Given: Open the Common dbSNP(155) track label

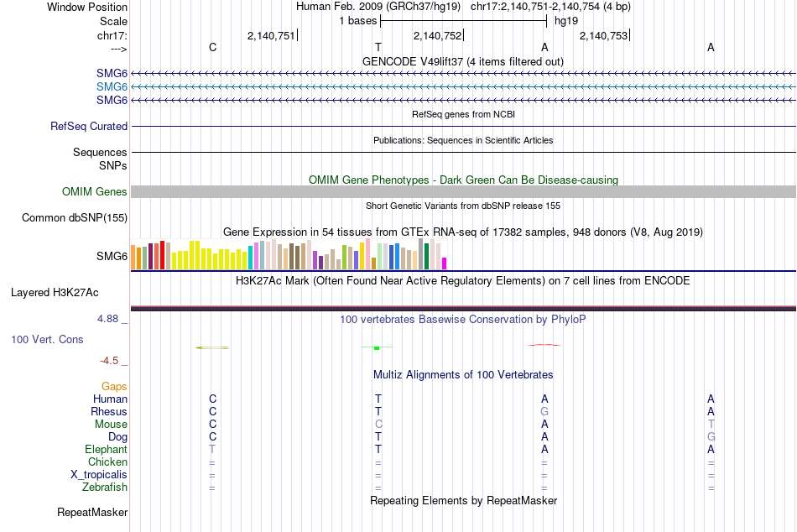Looking at the screenshot, I should pos(75,217).
